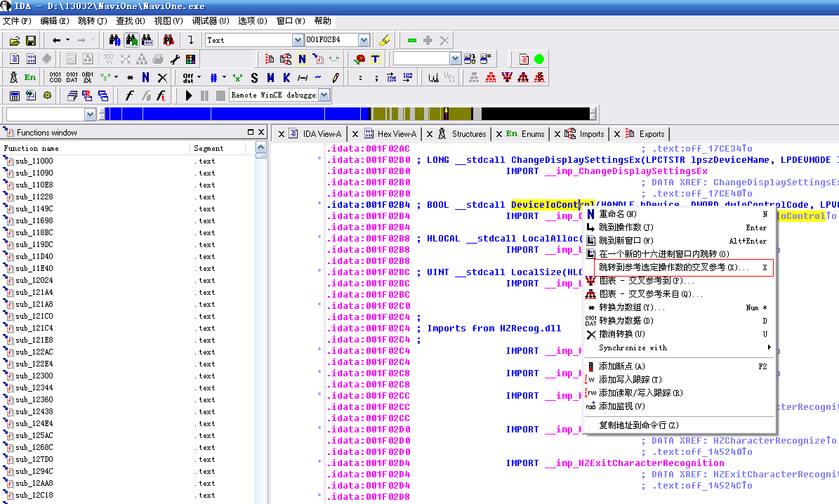Viewport: 839px width, 504px height.
Task: Click the Save floppy disk icon
Action: pos(30,40)
